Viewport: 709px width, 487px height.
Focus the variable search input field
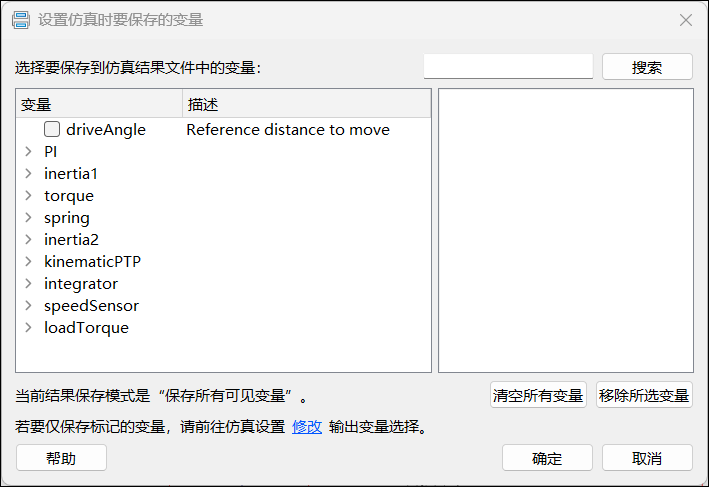(508, 66)
